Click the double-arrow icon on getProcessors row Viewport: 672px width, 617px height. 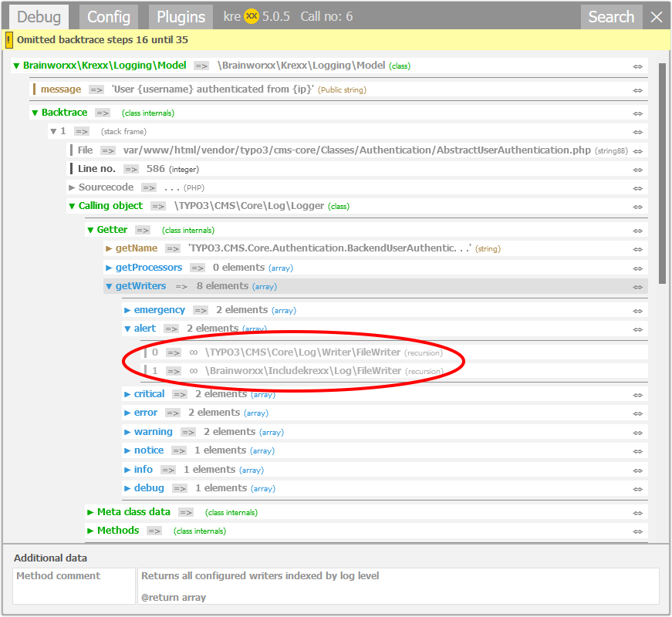[637, 268]
